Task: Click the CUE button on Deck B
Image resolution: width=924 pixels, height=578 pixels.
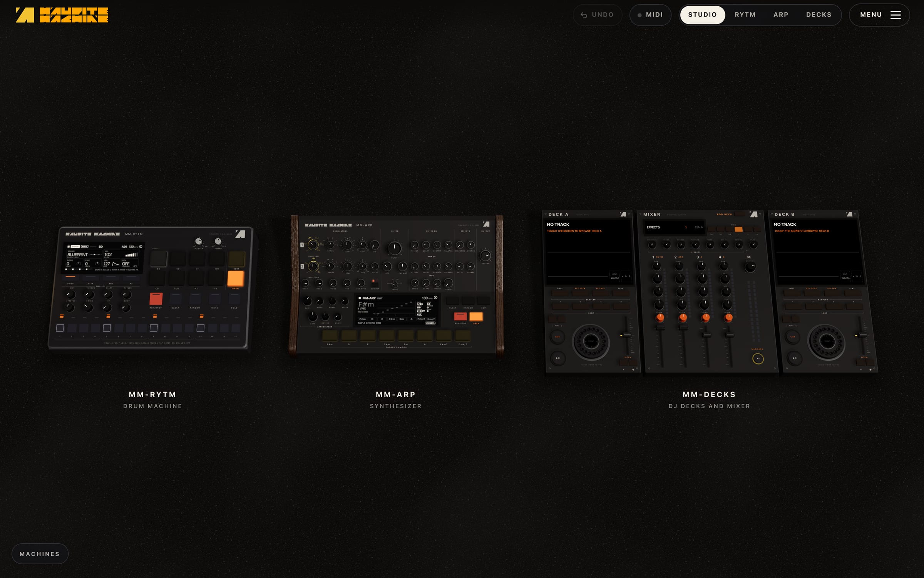Action: coord(793,337)
